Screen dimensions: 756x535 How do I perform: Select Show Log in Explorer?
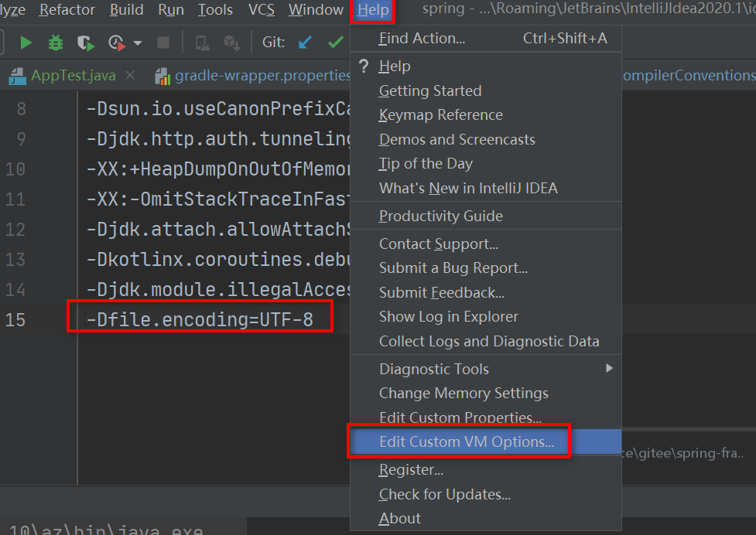click(486, 316)
